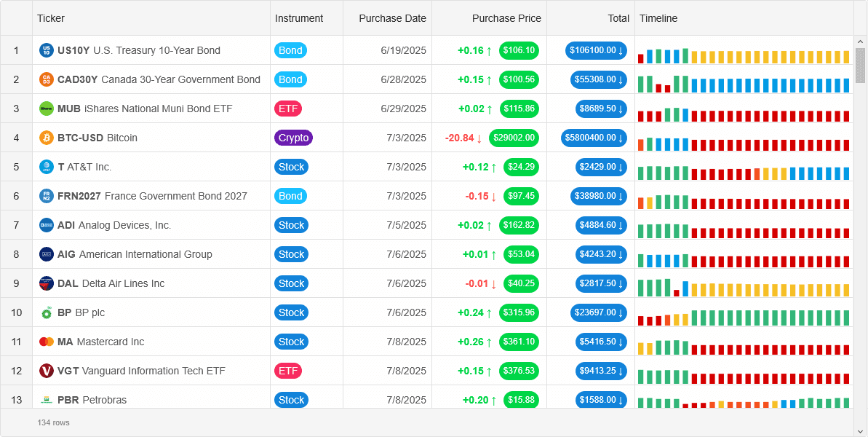Image resolution: width=868 pixels, height=437 pixels.
Task: Click the Mastercard logo icon
Action: (47, 342)
